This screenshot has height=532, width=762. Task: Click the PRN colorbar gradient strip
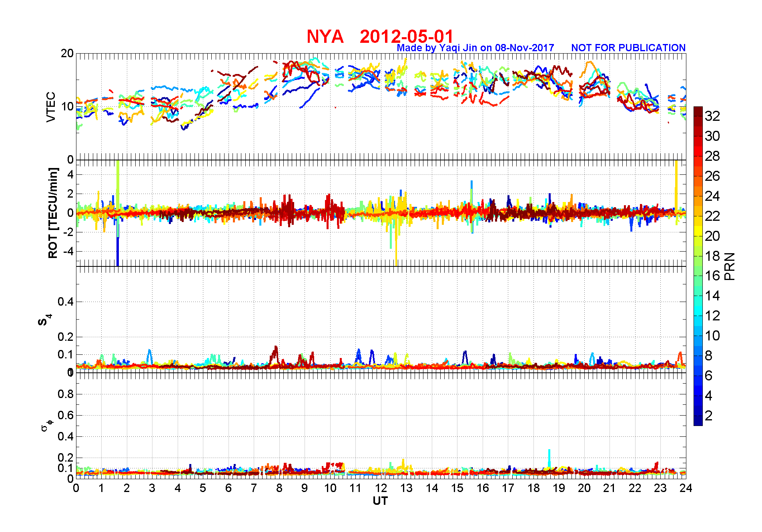coord(698,266)
